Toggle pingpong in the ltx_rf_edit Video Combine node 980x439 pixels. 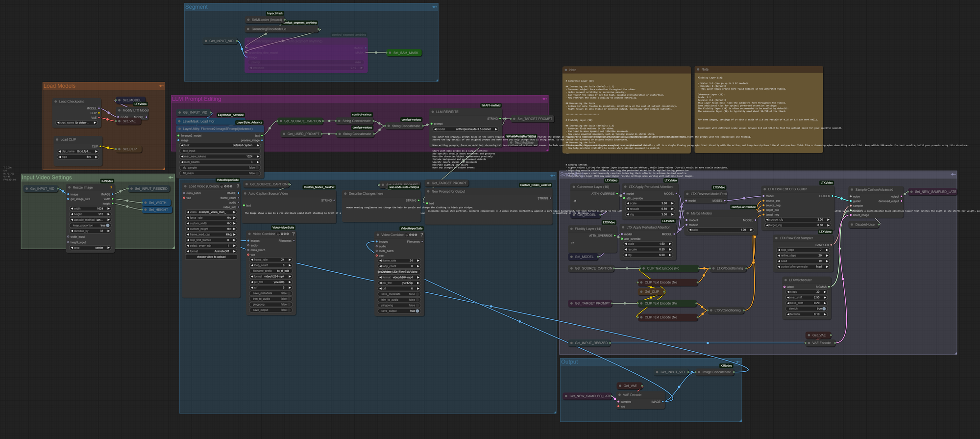click(x=271, y=305)
